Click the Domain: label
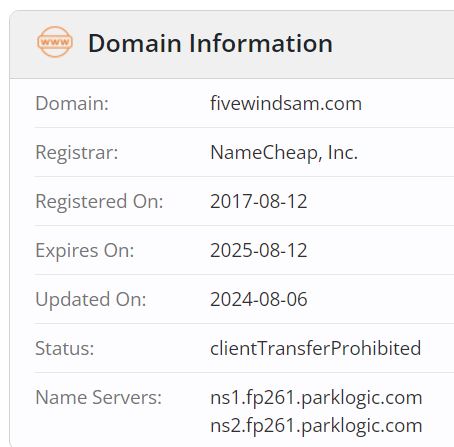This screenshot has width=454, height=447. tap(72, 103)
